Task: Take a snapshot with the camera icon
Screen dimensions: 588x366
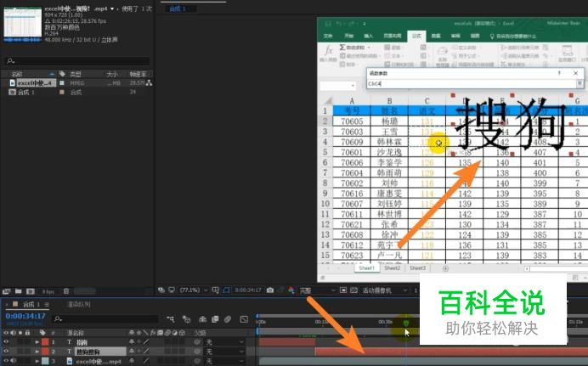Action: [x=270, y=290]
